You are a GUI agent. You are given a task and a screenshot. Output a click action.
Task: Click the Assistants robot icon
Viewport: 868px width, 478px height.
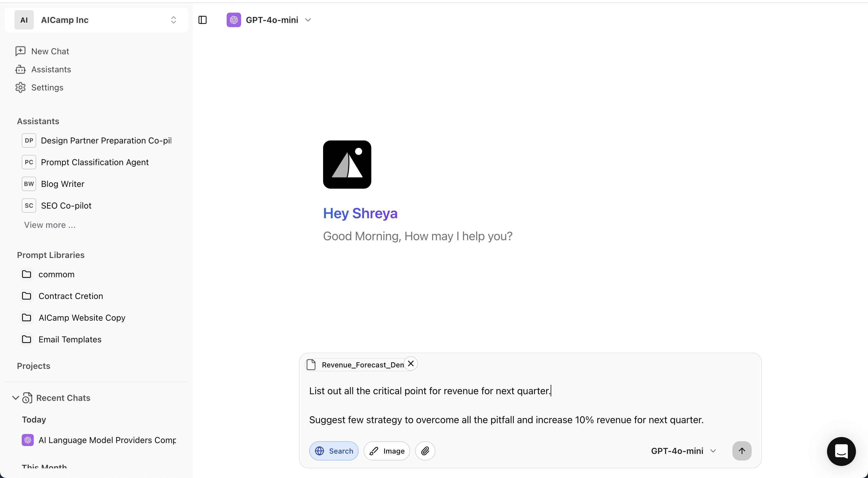pos(20,69)
